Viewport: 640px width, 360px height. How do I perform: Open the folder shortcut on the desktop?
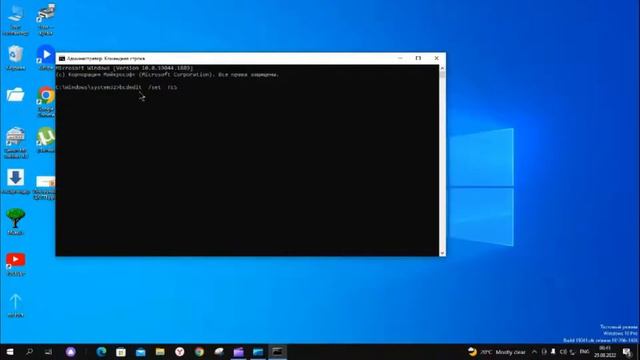[x=16, y=95]
